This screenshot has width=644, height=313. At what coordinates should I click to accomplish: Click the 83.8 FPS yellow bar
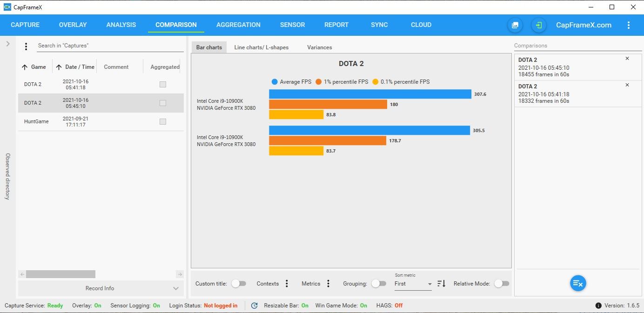click(296, 114)
